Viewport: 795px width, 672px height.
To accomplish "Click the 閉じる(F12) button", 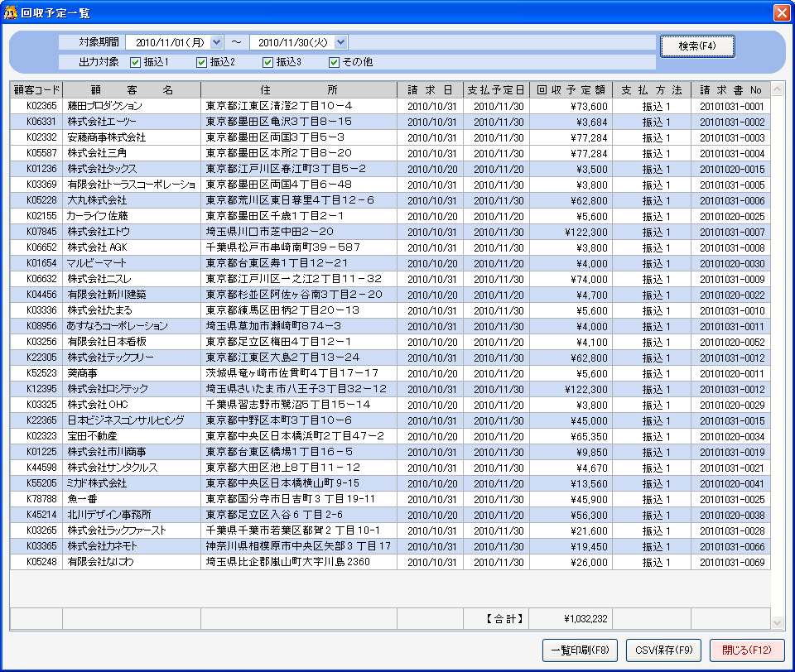I will (746, 650).
